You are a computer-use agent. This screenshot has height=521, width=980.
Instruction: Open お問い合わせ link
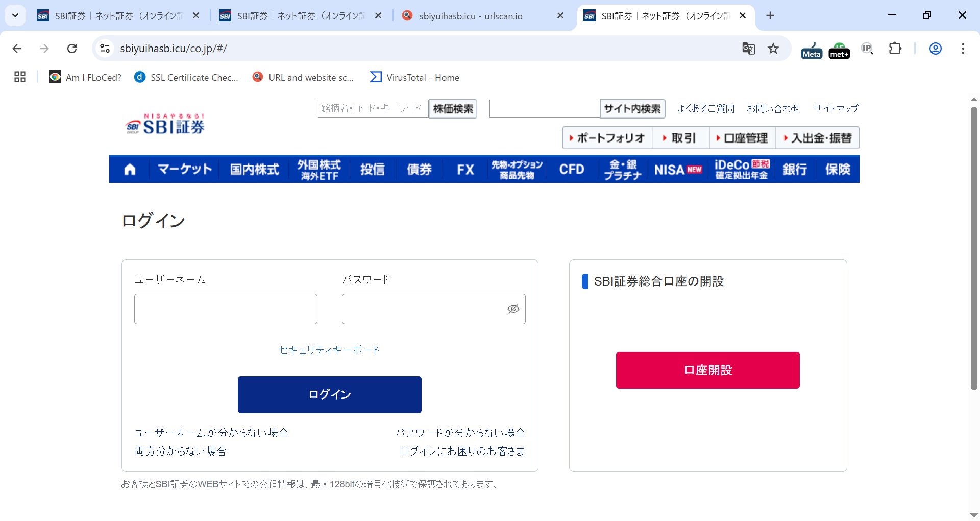pos(773,108)
